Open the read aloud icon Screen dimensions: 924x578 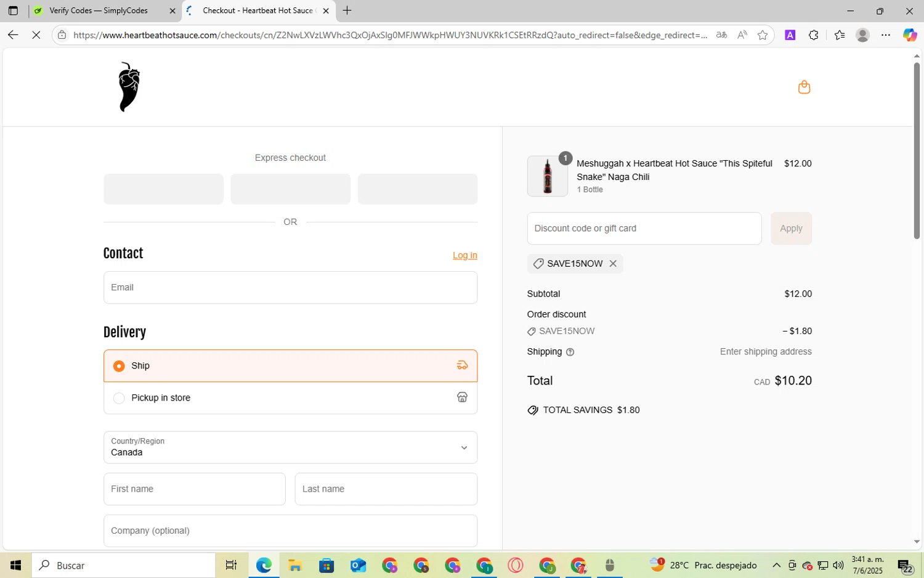point(742,35)
